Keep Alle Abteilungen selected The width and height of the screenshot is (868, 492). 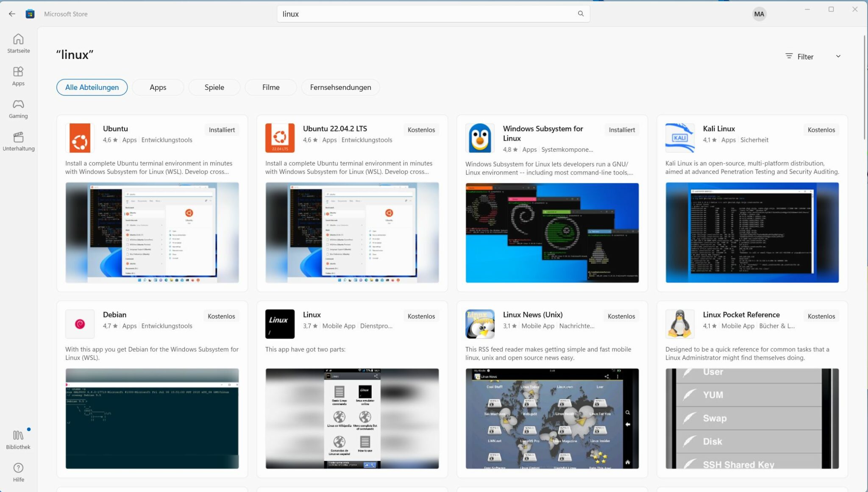tap(92, 87)
